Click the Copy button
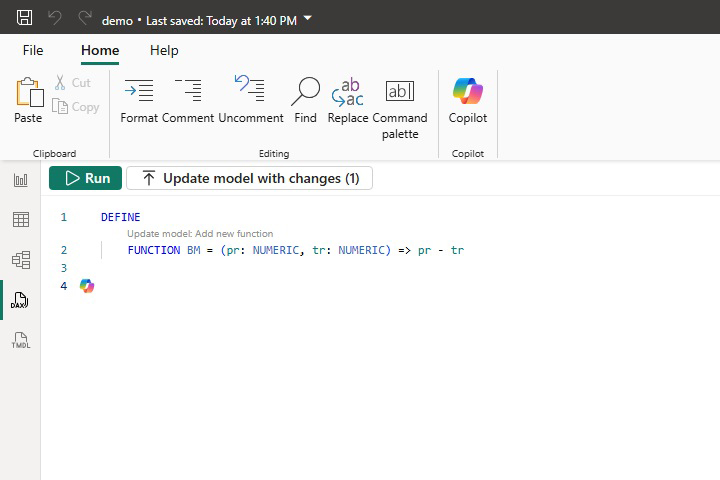Viewport: 720px width, 480px height. pos(76,107)
